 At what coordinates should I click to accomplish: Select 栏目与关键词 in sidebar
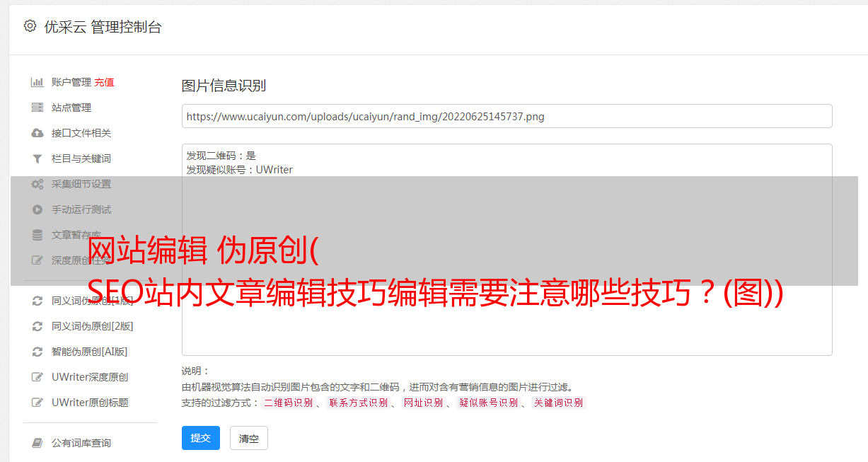81,158
